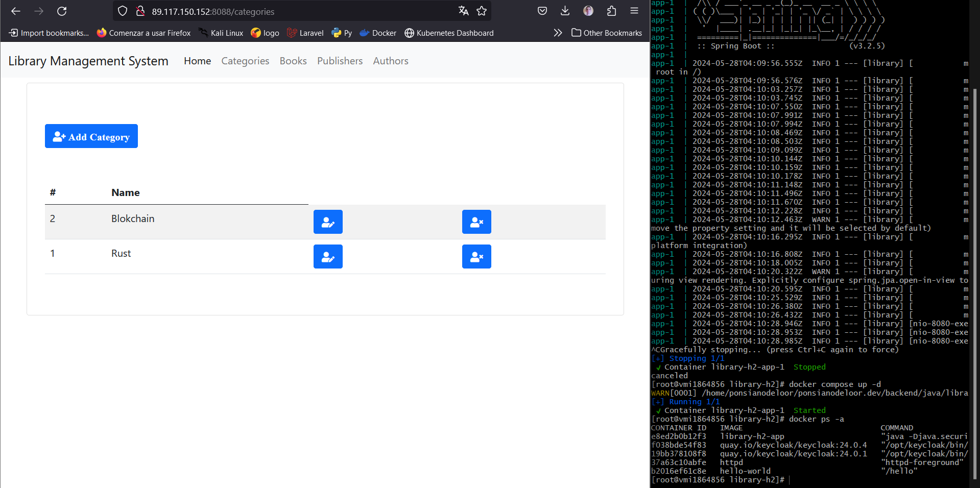
Task: Click the translate page icon
Action: (463, 11)
